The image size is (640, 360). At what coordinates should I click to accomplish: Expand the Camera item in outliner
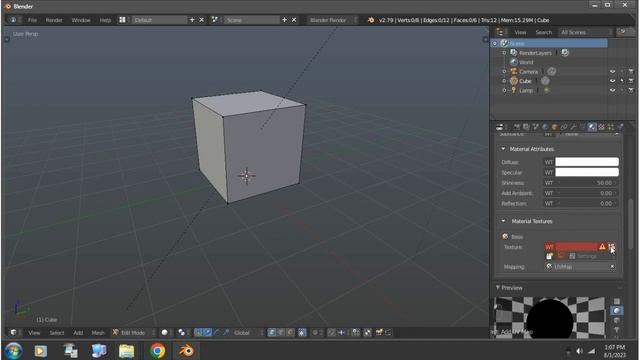504,71
